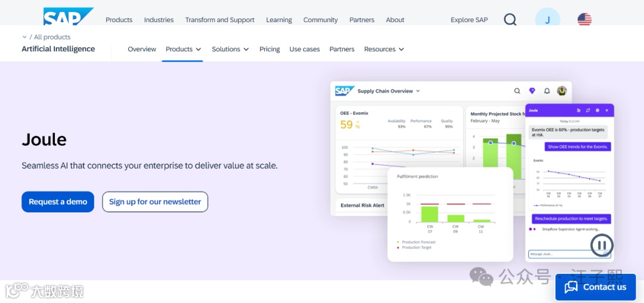Open the Contact us button
The image size is (644, 303).
[596, 287]
